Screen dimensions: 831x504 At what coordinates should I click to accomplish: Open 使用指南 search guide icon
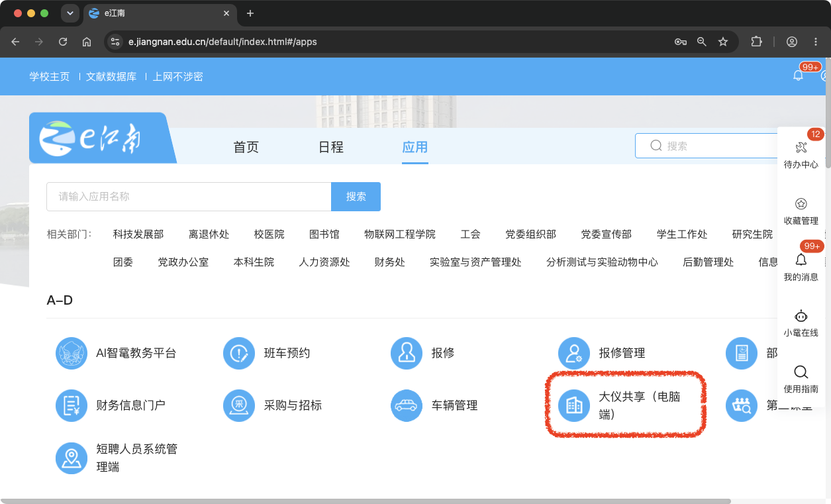coord(801,379)
